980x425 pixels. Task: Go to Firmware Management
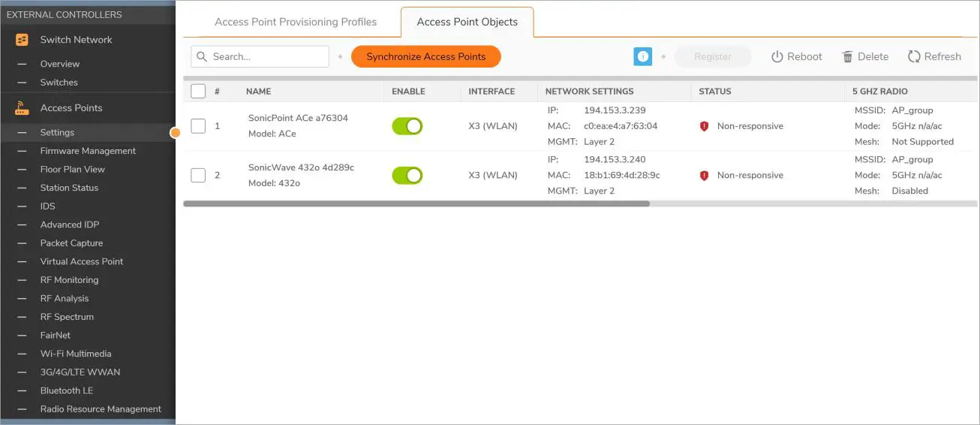click(88, 151)
